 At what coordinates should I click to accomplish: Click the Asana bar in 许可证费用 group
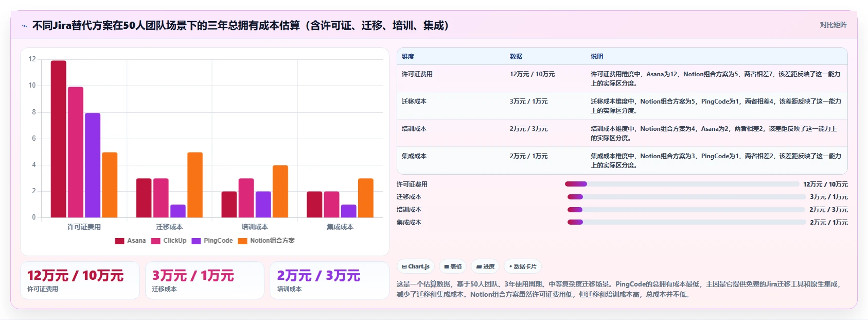pos(58,139)
